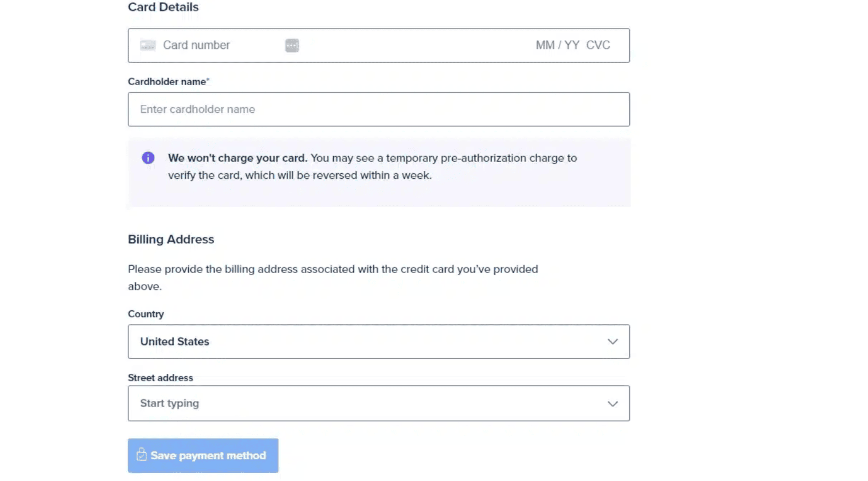Click the card autofill icon
This screenshot has height=481, width=868.
(292, 45)
